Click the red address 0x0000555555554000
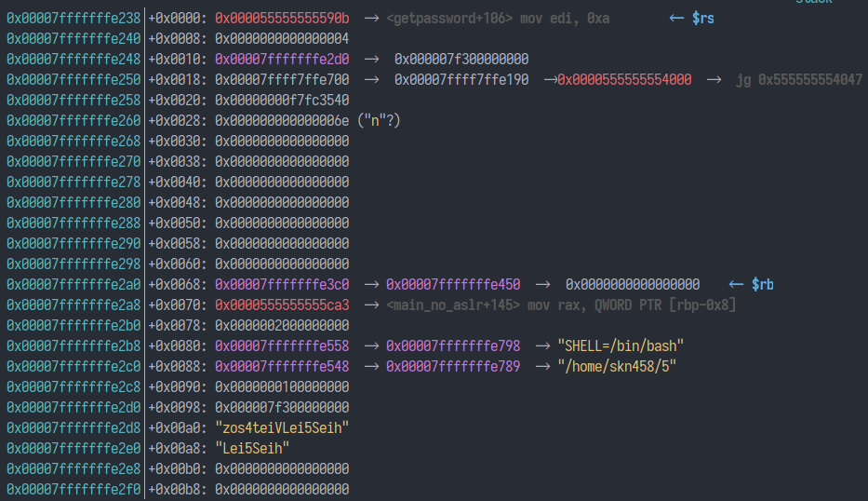This screenshot has height=501, width=868. [625, 80]
